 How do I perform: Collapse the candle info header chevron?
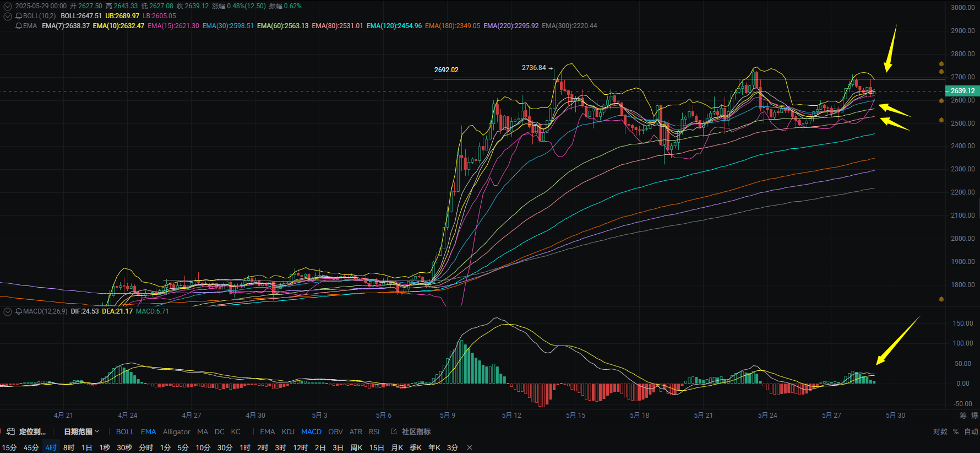8,6
